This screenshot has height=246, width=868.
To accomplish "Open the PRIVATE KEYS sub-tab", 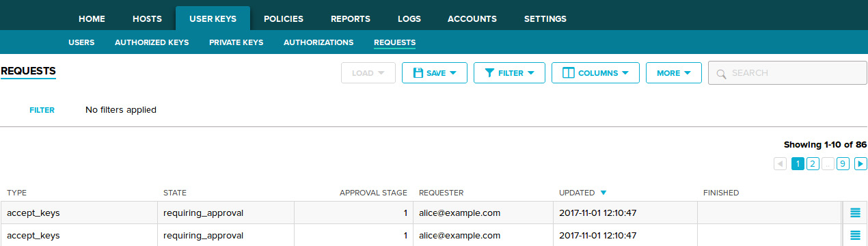I will coord(236,42).
